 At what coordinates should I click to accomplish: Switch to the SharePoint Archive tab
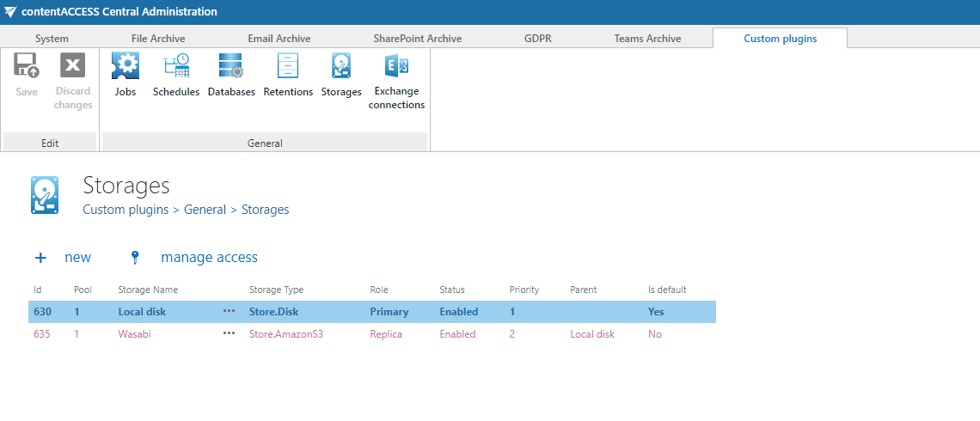tap(418, 38)
